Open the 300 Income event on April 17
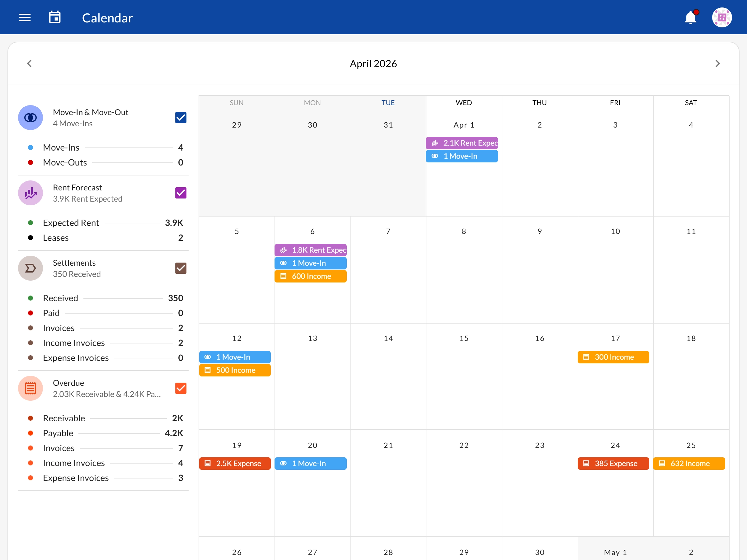This screenshot has height=560, width=747. (613, 357)
